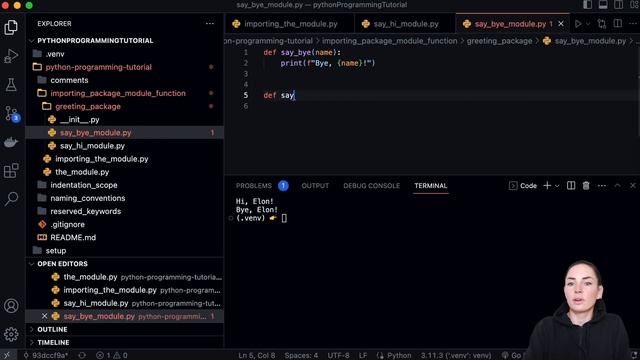Open editor more actions ellipsis
Image resolution: width=640 pixels, height=360 pixels.
[633, 24]
